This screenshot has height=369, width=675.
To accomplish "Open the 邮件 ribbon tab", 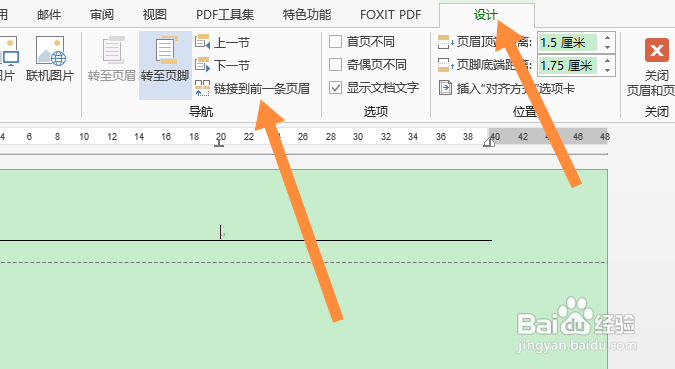I will coord(49,15).
